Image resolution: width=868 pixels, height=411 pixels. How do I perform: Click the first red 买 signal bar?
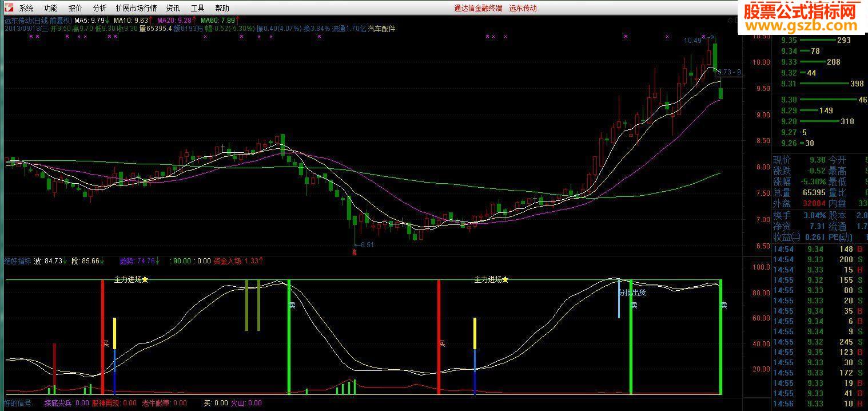[x=103, y=337]
